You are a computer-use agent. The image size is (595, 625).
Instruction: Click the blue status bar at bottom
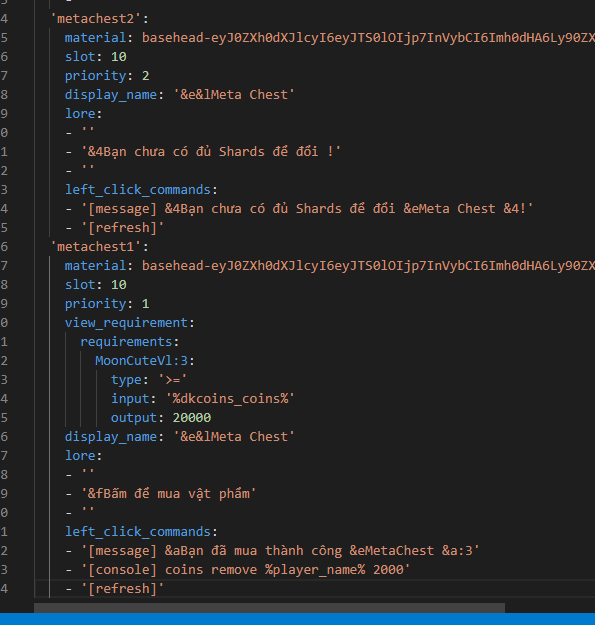click(x=297, y=619)
